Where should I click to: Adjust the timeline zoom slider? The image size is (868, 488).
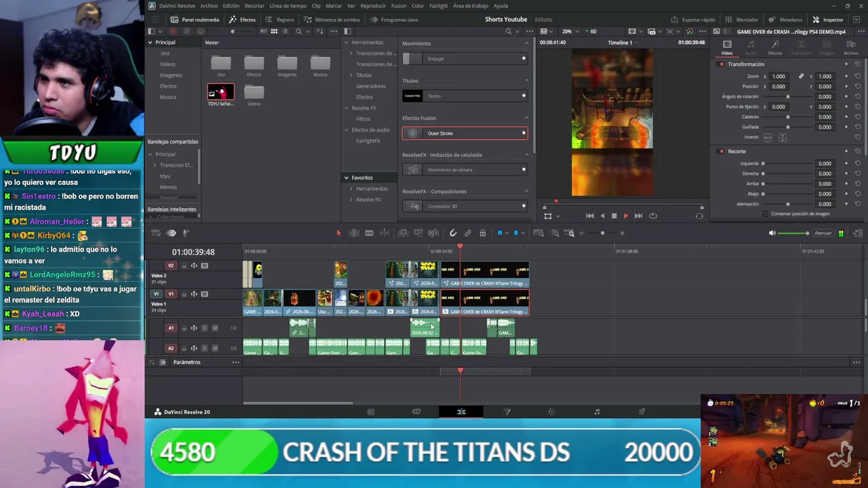[x=603, y=233]
